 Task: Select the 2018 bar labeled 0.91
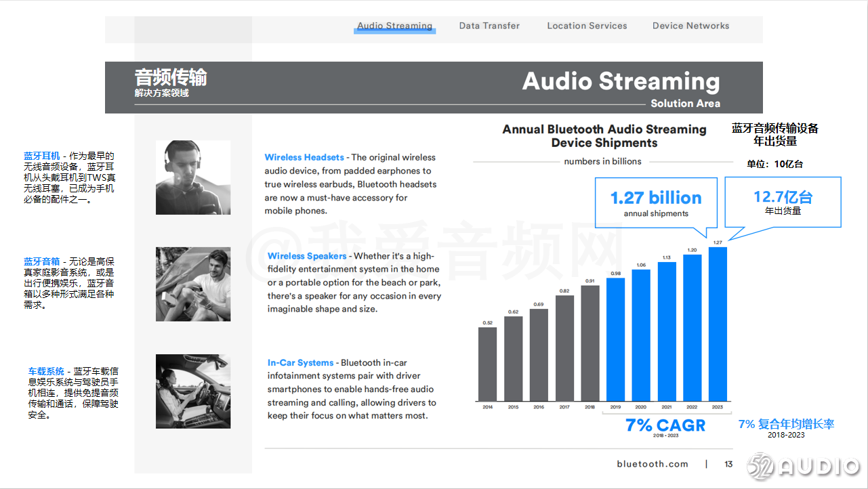[x=590, y=343]
